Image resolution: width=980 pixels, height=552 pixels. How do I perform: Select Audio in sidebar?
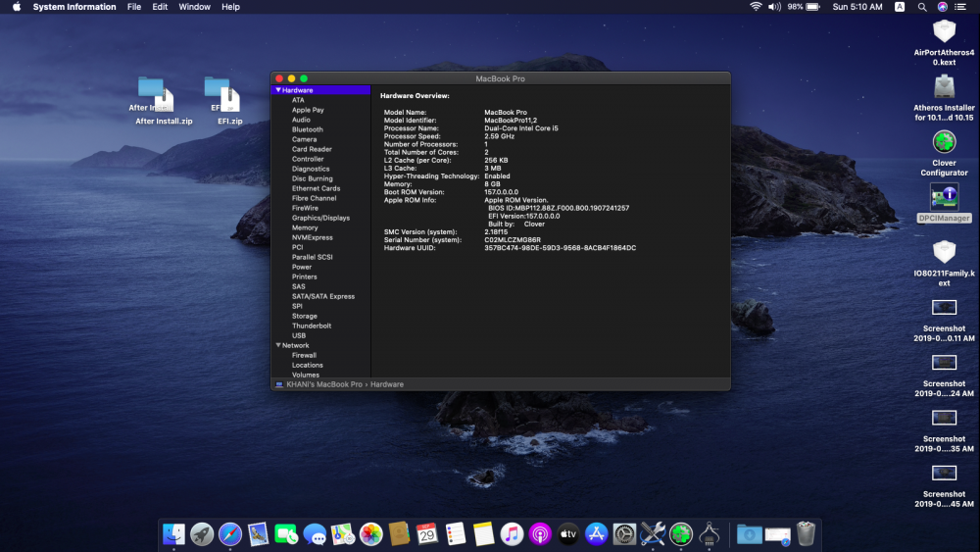(301, 120)
